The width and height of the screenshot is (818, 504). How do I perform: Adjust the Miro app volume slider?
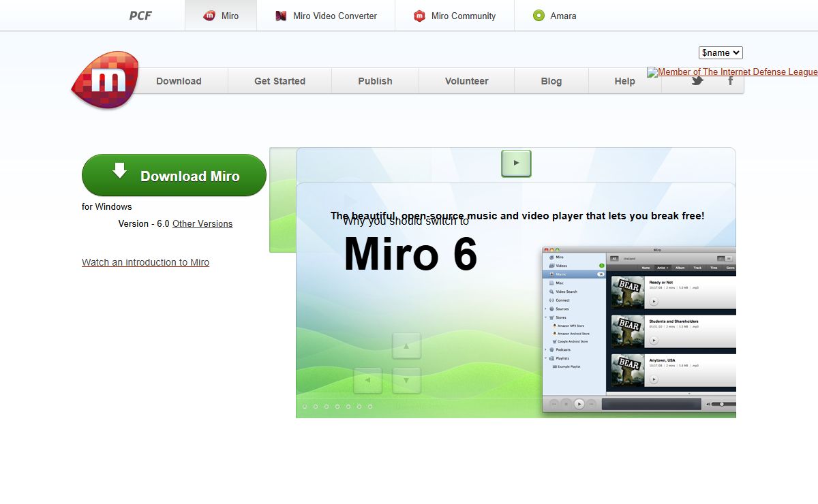723,404
